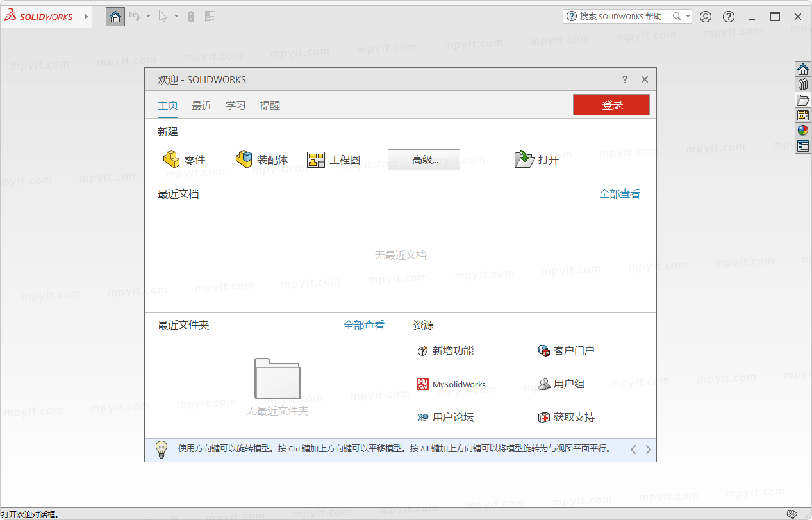This screenshot has height=520, width=812.
Task: Click the user login account icon
Action: 706,17
